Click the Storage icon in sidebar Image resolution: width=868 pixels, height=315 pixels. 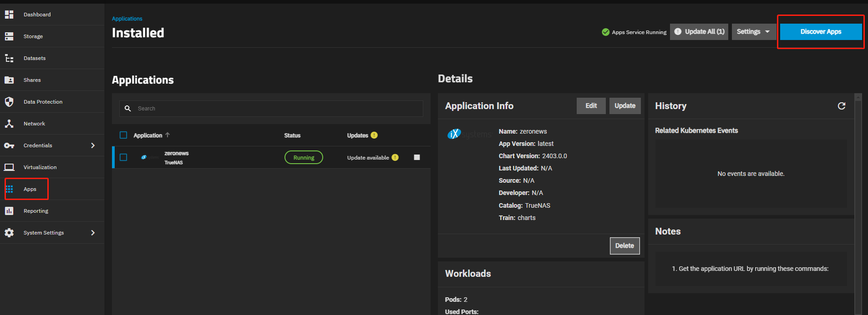pyautogui.click(x=9, y=36)
